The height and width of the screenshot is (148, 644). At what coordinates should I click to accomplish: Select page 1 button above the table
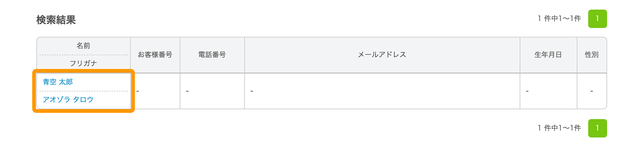pyautogui.click(x=597, y=19)
